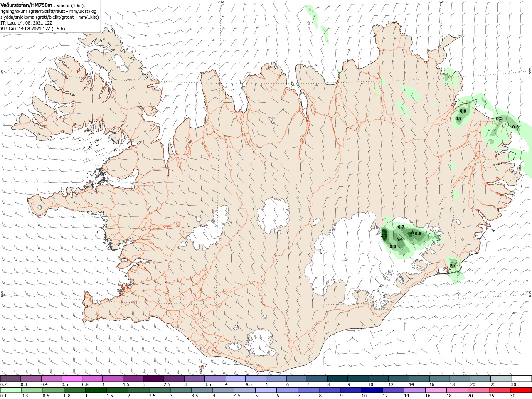532x399 pixels.
Task: Click the 2.5 rainfall value on the map
Action: point(384,236)
